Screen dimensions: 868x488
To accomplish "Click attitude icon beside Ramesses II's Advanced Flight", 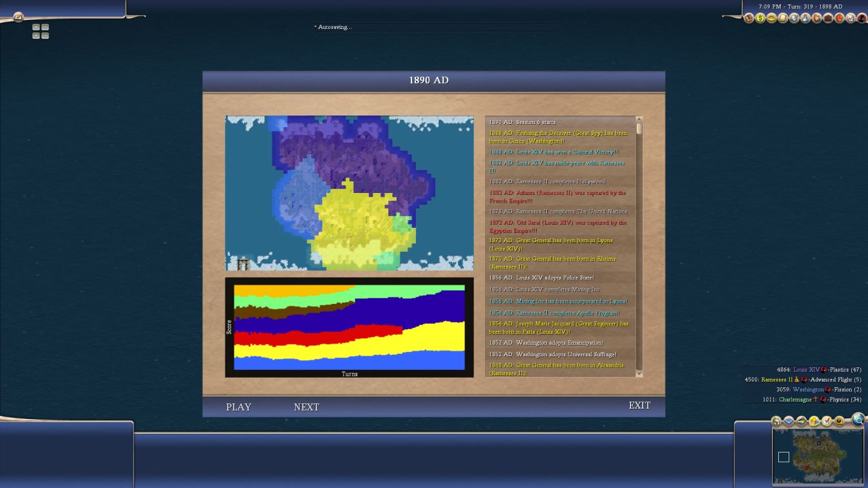I will coord(805,380).
